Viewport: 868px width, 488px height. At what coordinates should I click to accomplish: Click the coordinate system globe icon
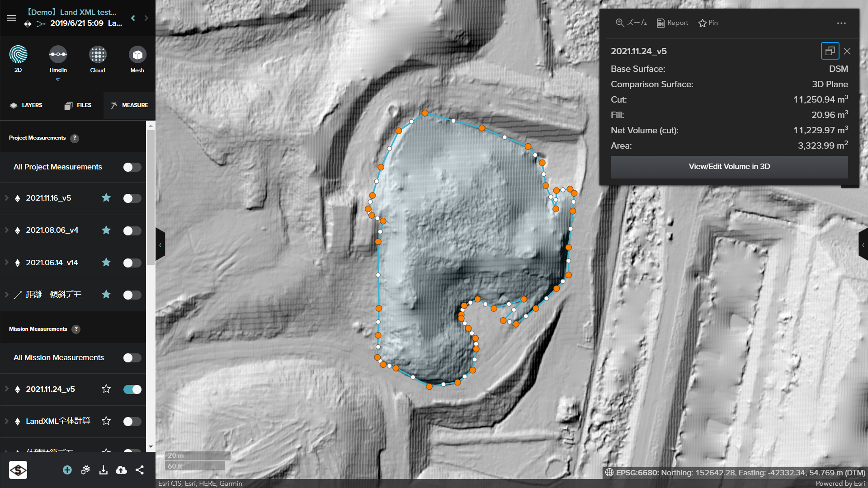coord(609,472)
